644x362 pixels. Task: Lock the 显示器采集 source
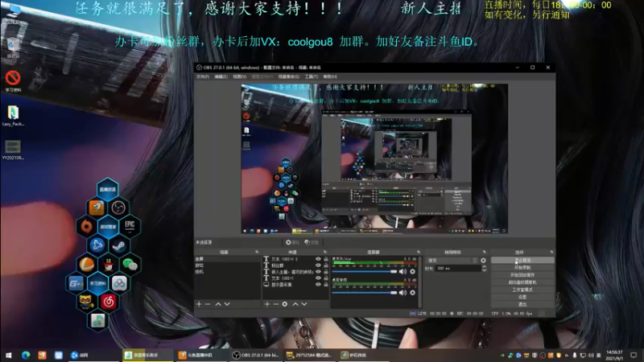[326, 285]
